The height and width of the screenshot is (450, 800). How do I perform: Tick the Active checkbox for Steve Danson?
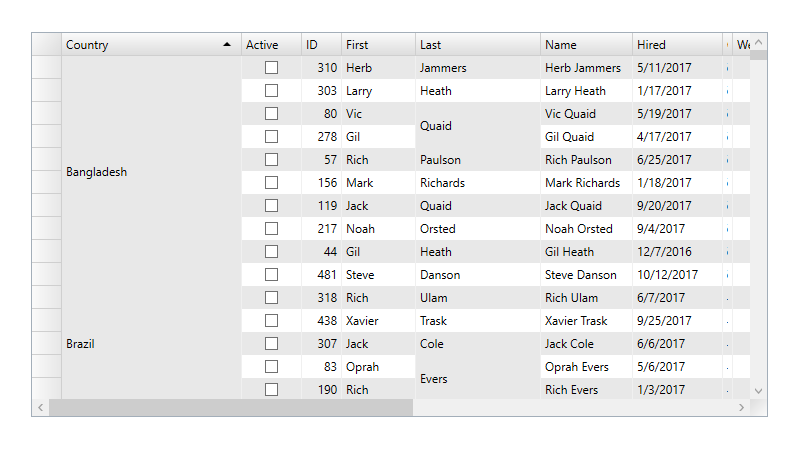click(x=271, y=275)
